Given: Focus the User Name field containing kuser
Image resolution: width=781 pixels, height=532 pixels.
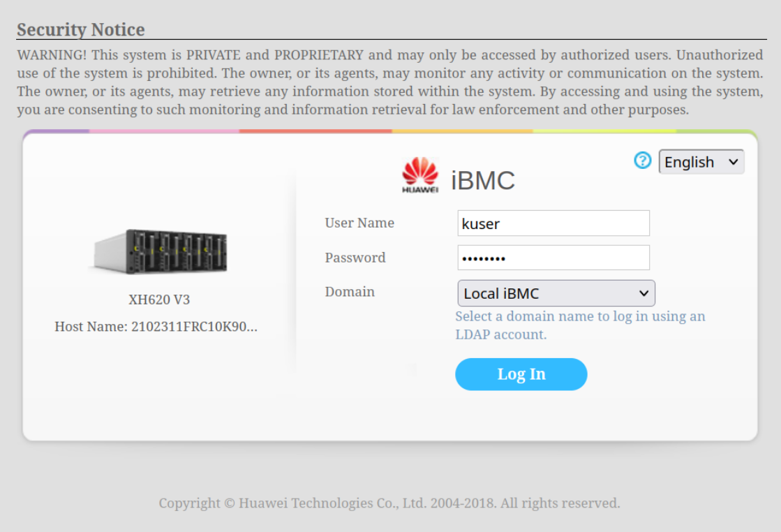Looking at the screenshot, I should [553, 223].
